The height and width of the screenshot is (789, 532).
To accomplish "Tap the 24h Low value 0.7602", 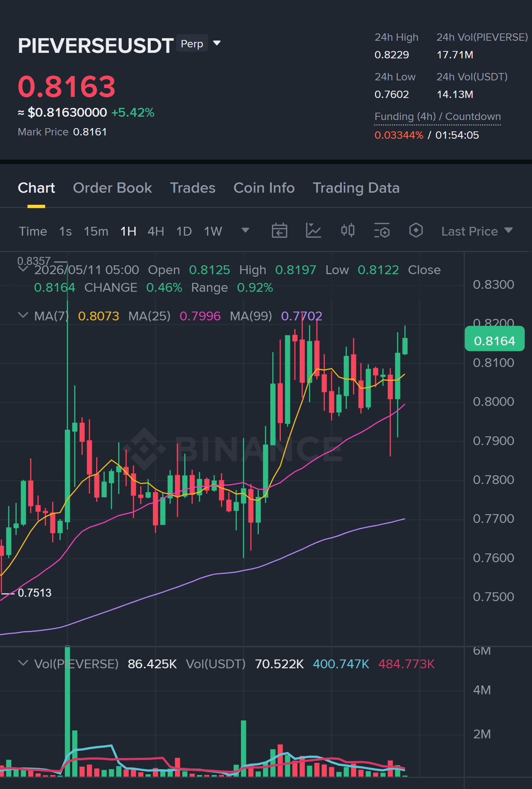I will point(391,95).
